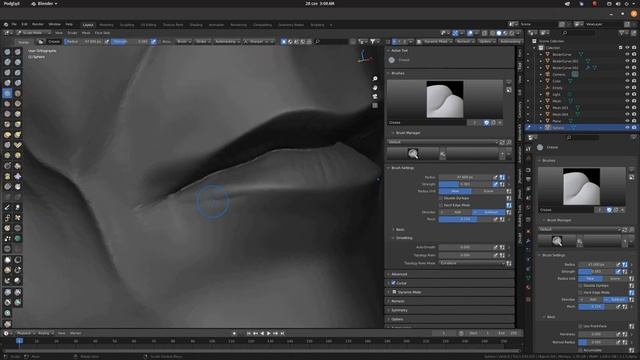Click the sidebar Radius value field

(465, 178)
